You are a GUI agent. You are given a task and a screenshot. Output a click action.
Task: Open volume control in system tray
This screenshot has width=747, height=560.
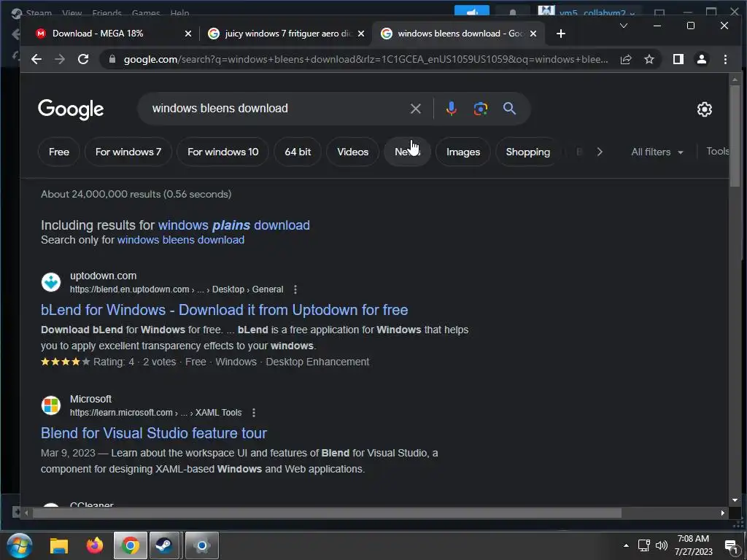[x=661, y=545]
